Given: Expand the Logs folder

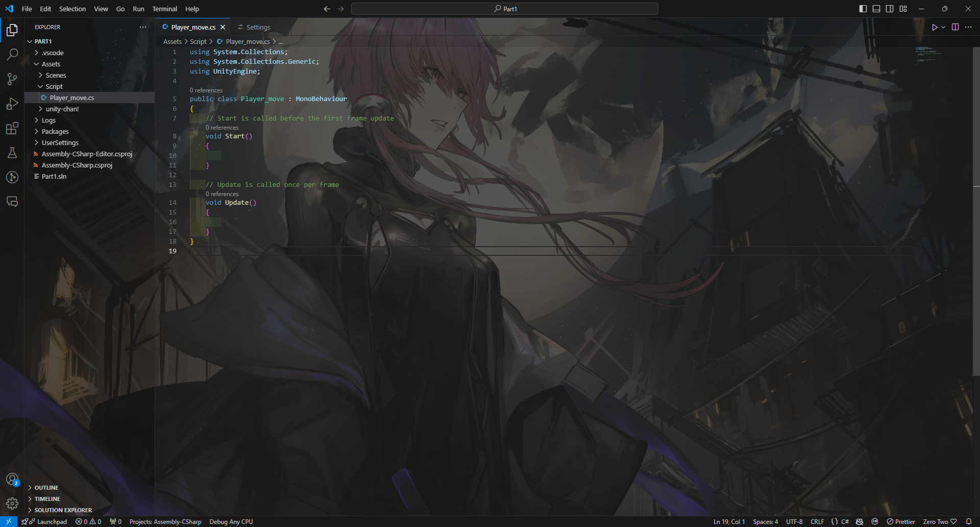Looking at the screenshot, I should click(x=90, y=120).
